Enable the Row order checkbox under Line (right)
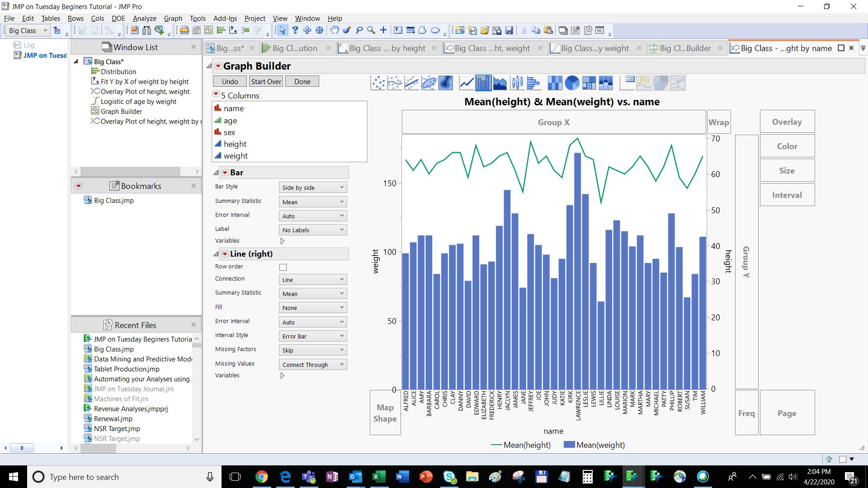Viewport: 868px width, 488px height. (x=283, y=267)
